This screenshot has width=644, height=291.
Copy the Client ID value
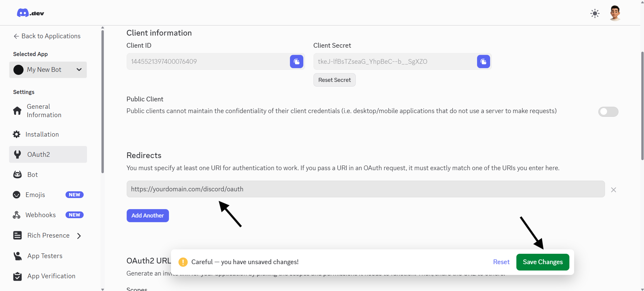297,61
